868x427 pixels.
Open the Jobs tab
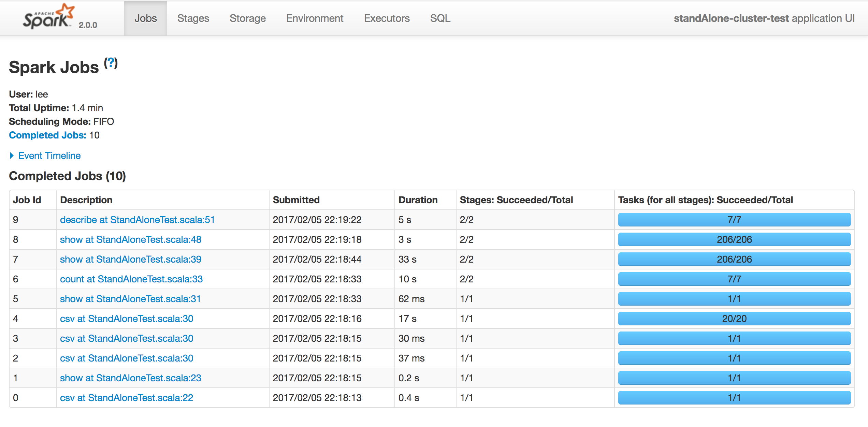coord(146,18)
